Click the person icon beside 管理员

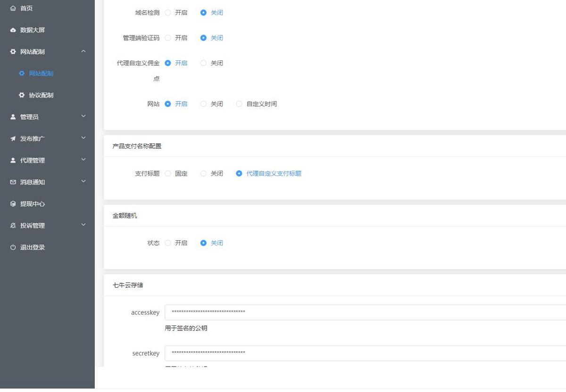coord(13,117)
